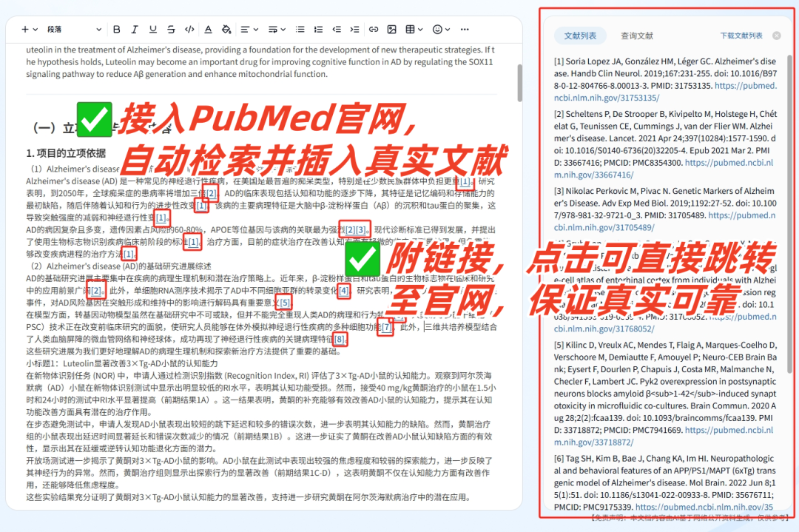This screenshot has width=799, height=532.
Task: Click the heading '1. 项目的立项依据'
Action: pyautogui.click(x=67, y=153)
